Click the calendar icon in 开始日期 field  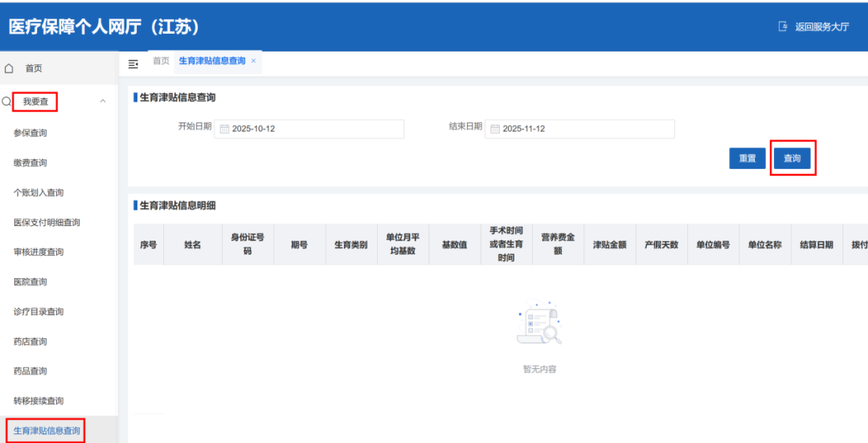point(224,129)
